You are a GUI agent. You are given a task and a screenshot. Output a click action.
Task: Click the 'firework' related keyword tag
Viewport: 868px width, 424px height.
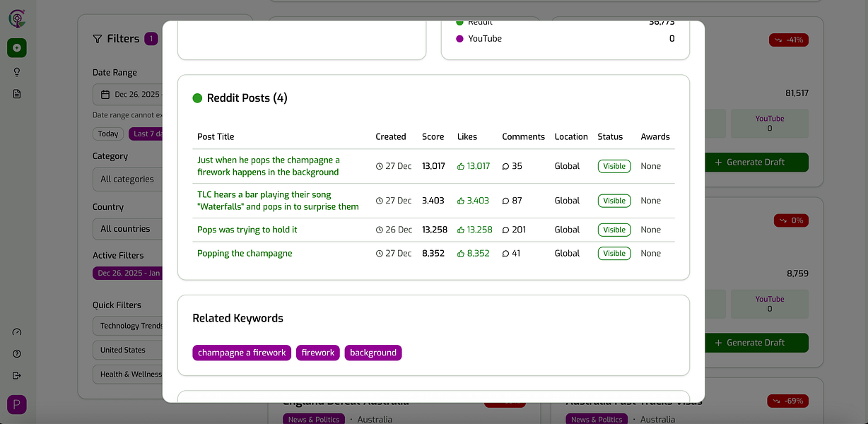pyautogui.click(x=318, y=353)
